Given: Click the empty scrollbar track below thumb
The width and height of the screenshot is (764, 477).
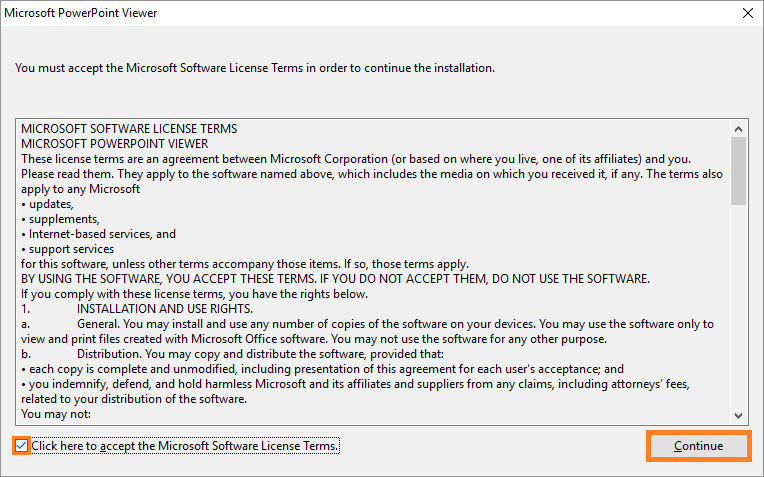Looking at the screenshot, I should [x=738, y=307].
